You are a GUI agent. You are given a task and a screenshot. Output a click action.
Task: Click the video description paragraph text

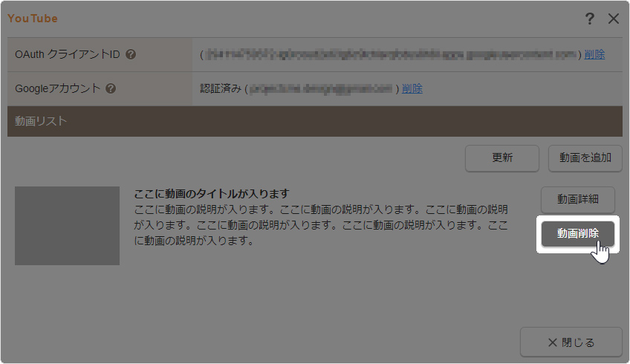tap(321, 225)
